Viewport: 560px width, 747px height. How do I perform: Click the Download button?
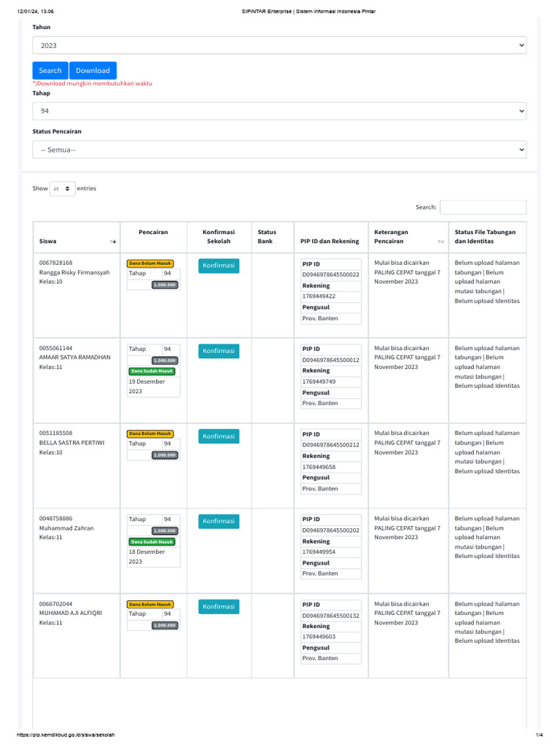pyautogui.click(x=93, y=71)
